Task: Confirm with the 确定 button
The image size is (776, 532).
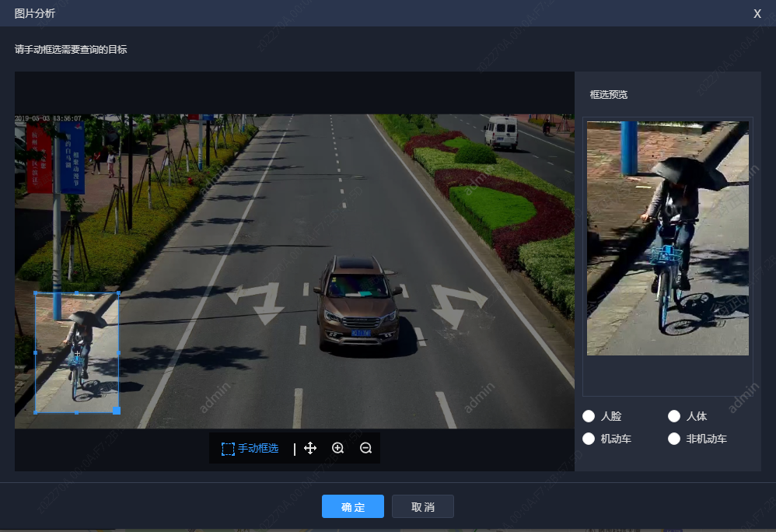Action: click(x=353, y=506)
